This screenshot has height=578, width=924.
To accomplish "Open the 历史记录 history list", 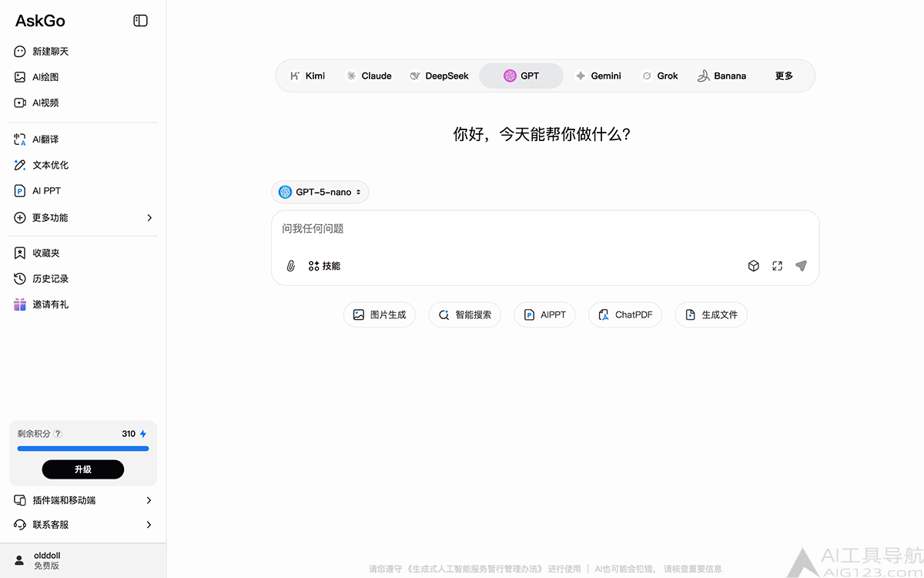I will click(x=82, y=278).
